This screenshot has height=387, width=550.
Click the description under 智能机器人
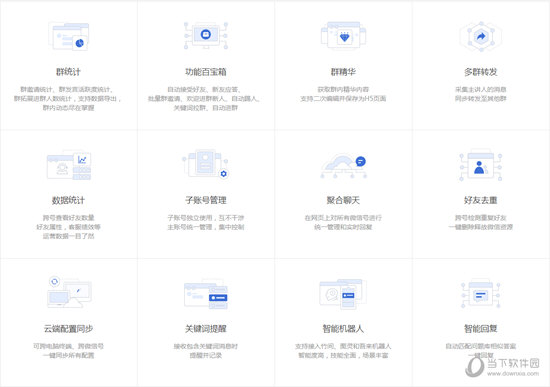point(343,351)
